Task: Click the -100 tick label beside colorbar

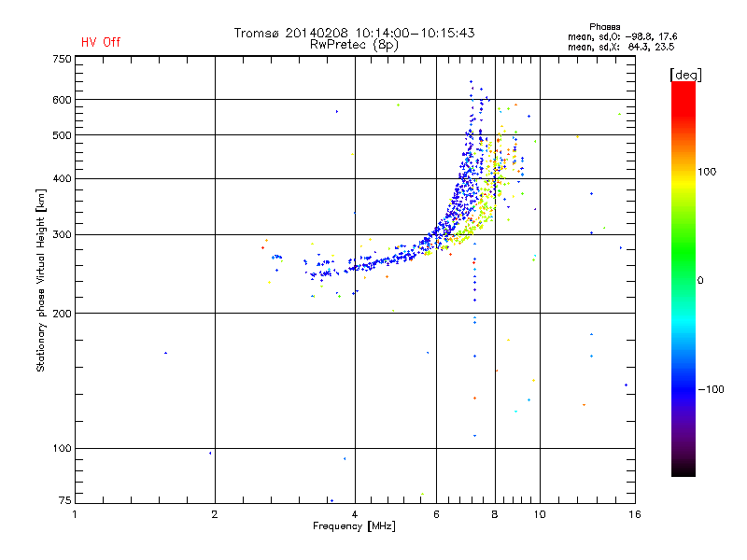Action: pyautogui.click(x=711, y=388)
